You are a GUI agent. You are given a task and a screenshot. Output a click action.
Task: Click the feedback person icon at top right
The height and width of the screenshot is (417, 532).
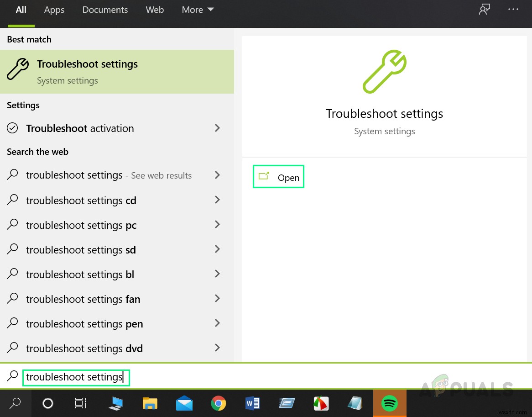pos(484,10)
